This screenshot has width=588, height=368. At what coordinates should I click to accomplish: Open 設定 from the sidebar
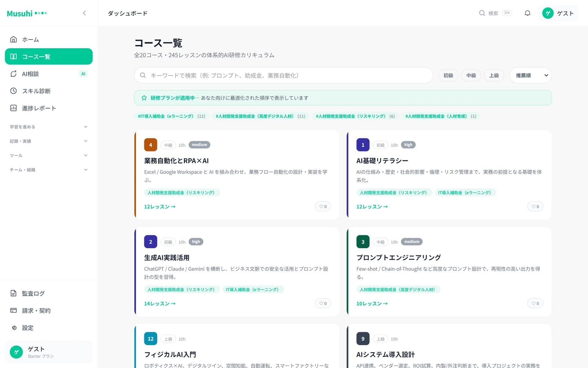tap(49, 328)
